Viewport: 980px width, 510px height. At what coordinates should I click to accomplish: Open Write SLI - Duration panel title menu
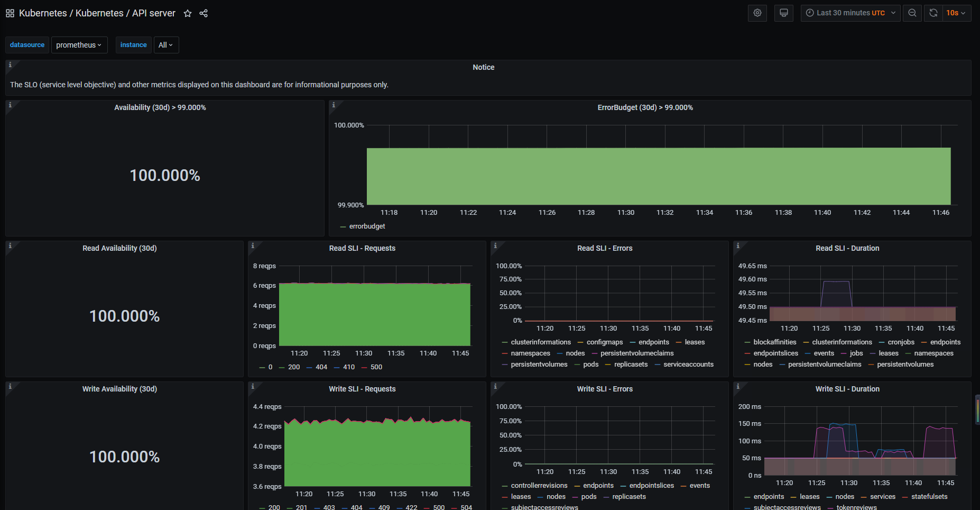pyautogui.click(x=847, y=389)
